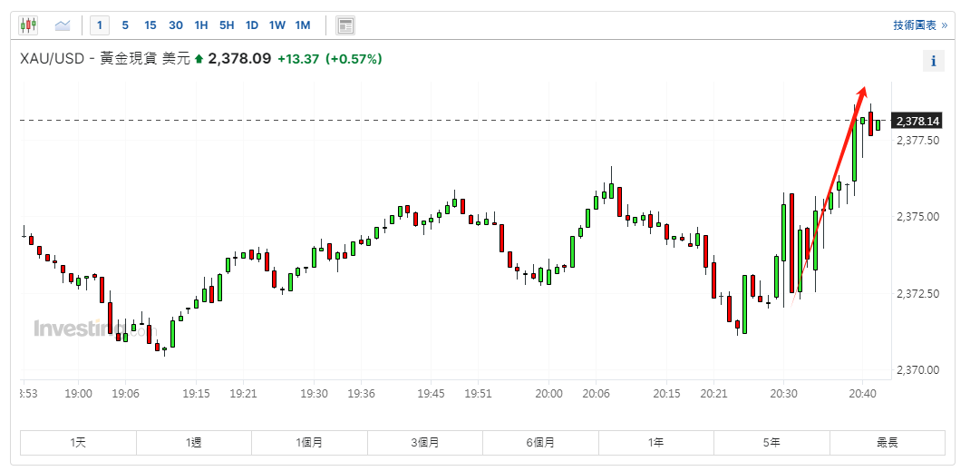The image size is (980, 471).
Task: Select the 1年 range tab
Action: pos(655,443)
